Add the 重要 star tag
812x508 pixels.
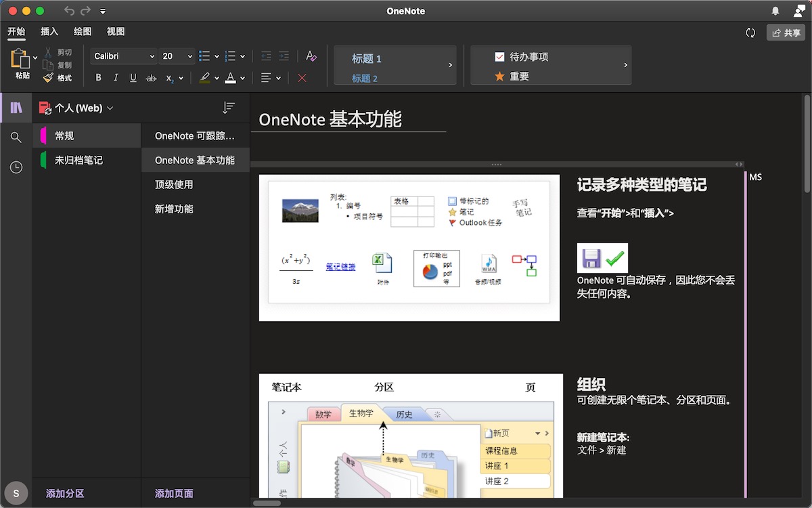click(x=512, y=77)
